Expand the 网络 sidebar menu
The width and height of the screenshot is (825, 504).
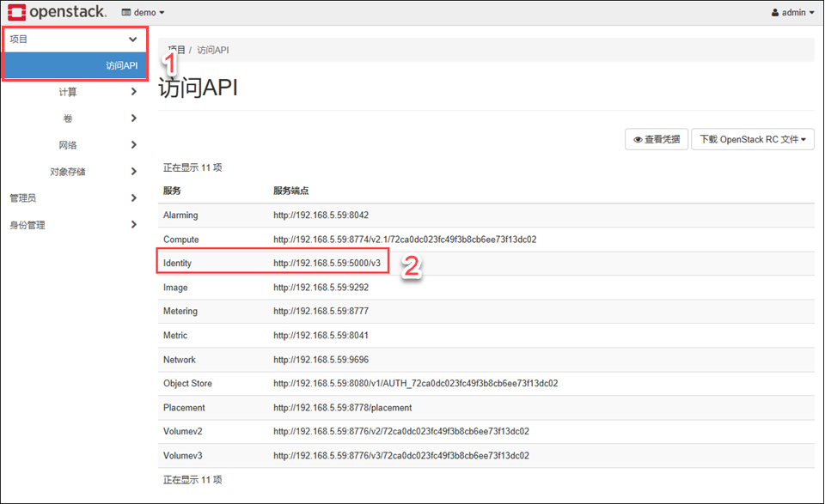(69, 145)
